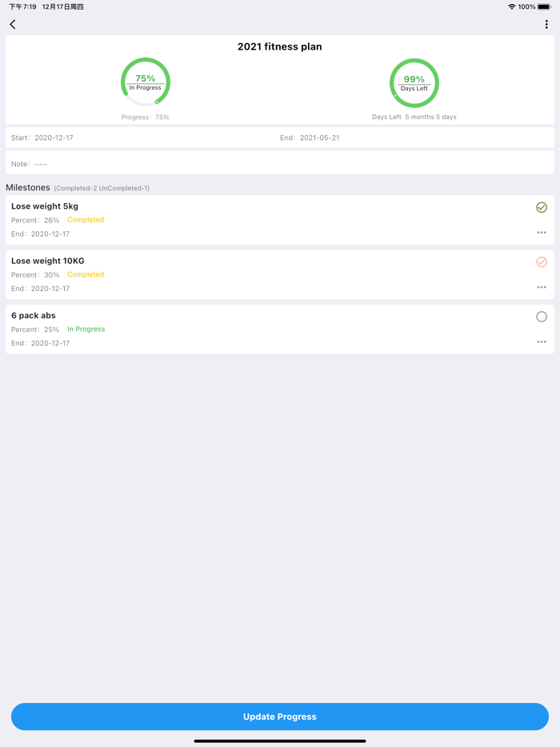Tap the Wi-Fi icon in the status bar

511,6
